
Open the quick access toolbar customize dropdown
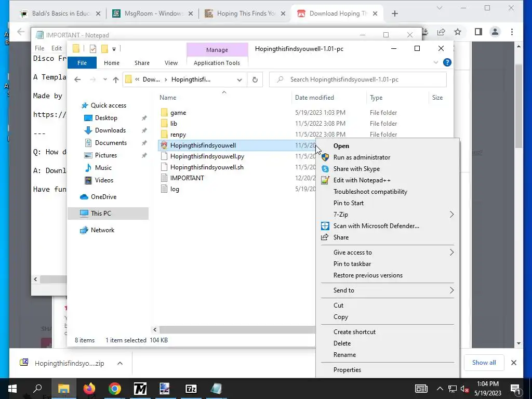tap(114, 49)
